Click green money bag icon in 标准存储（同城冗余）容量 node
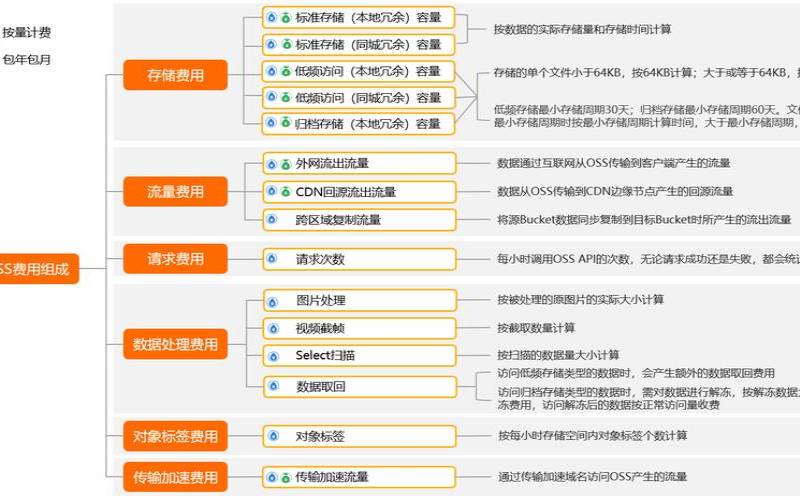 286,44
